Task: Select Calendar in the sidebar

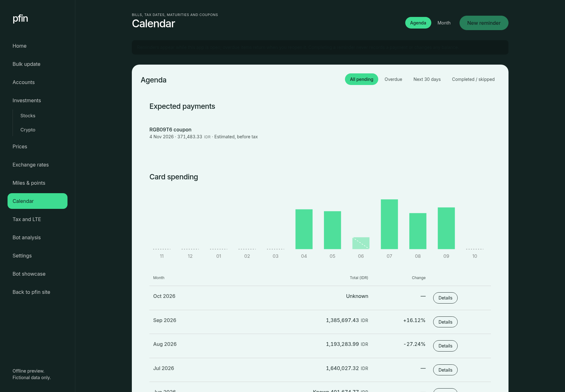Action: (x=37, y=201)
